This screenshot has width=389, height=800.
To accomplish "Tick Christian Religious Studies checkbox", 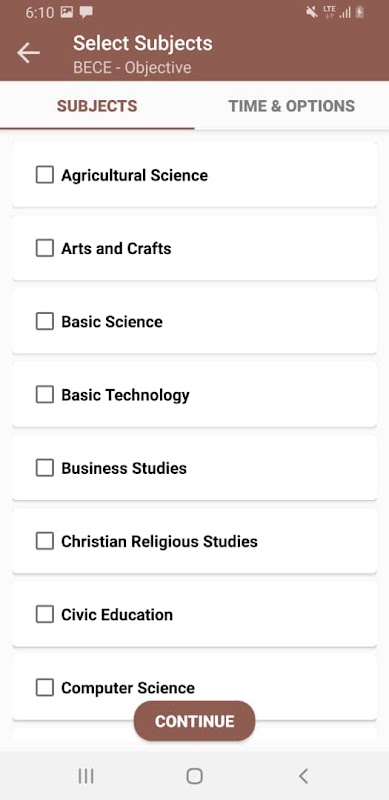I will click(44, 541).
